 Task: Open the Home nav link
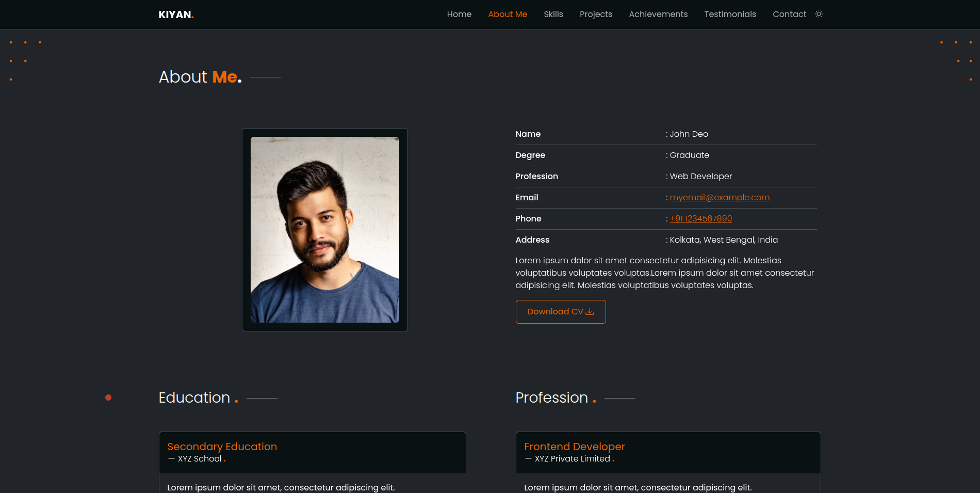click(459, 14)
